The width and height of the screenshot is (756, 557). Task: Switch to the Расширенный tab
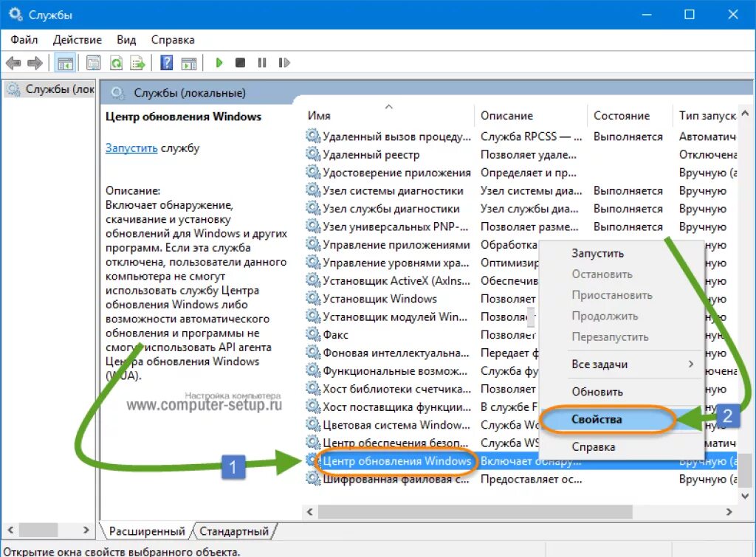[x=147, y=531]
